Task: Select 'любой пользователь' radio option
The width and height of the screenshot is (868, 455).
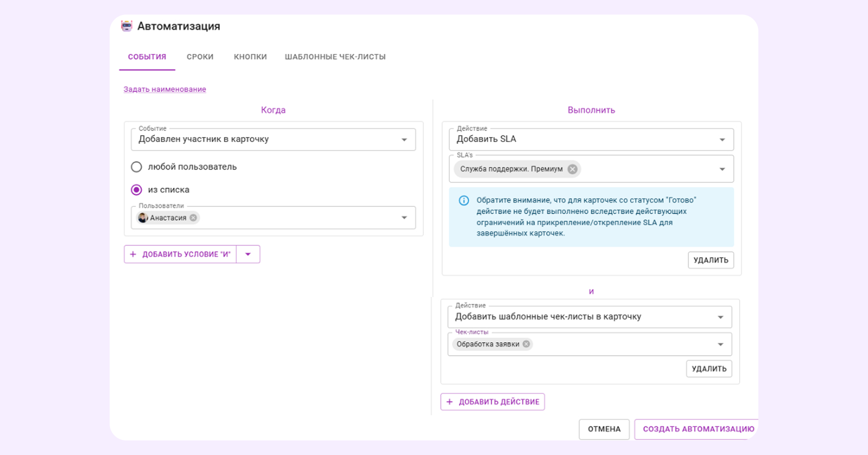Action: coord(136,167)
